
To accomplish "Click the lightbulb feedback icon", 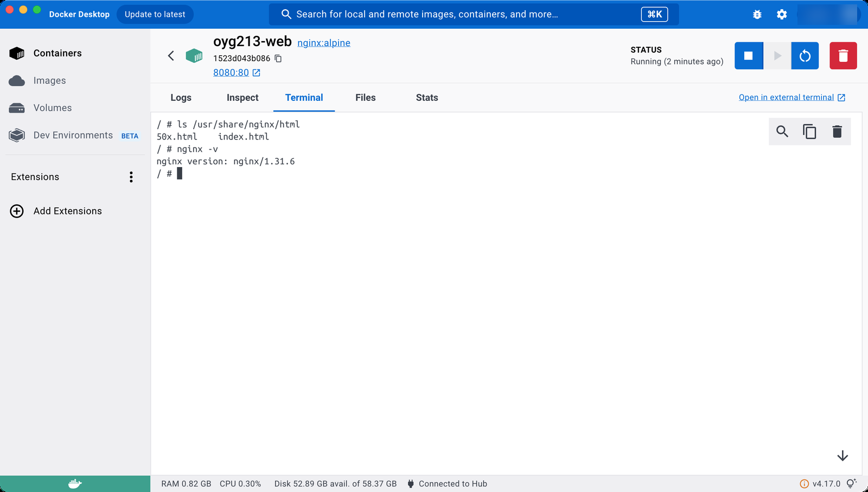I will (851, 483).
